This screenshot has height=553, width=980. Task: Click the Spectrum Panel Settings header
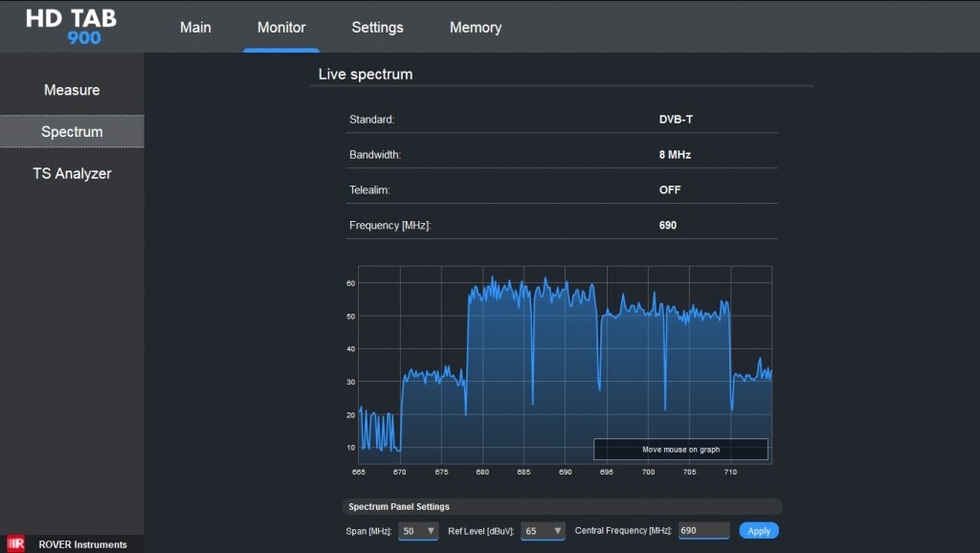[x=562, y=507]
